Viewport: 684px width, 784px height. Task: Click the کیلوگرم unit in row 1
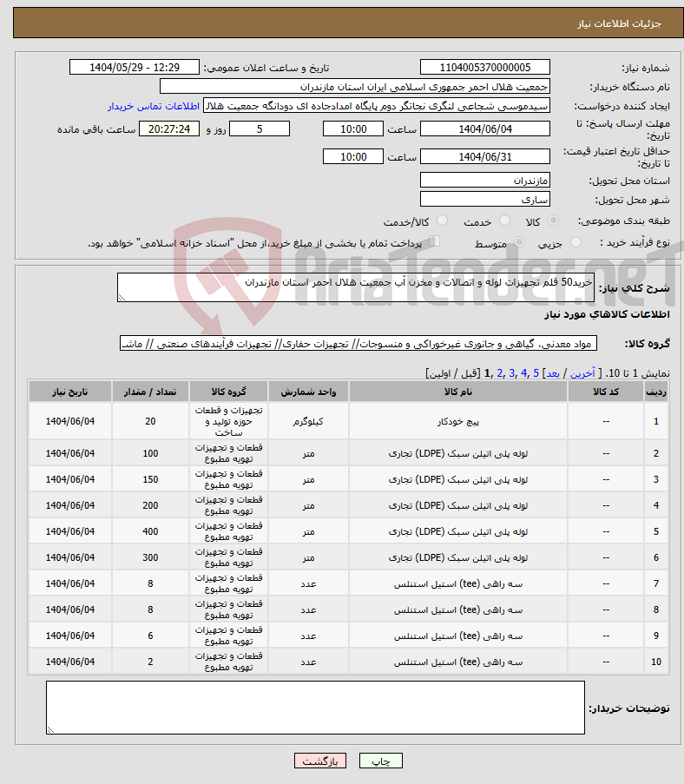[x=308, y=421]
